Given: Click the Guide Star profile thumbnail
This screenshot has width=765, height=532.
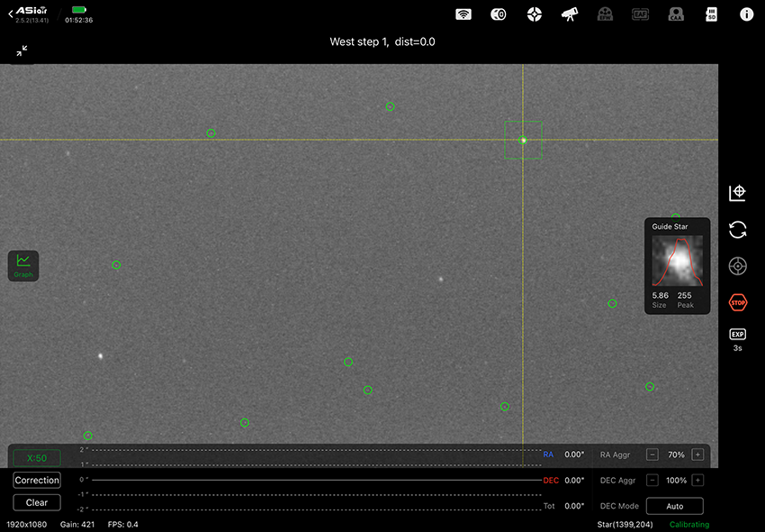Looking at the screenshot, I should point(678,261).
